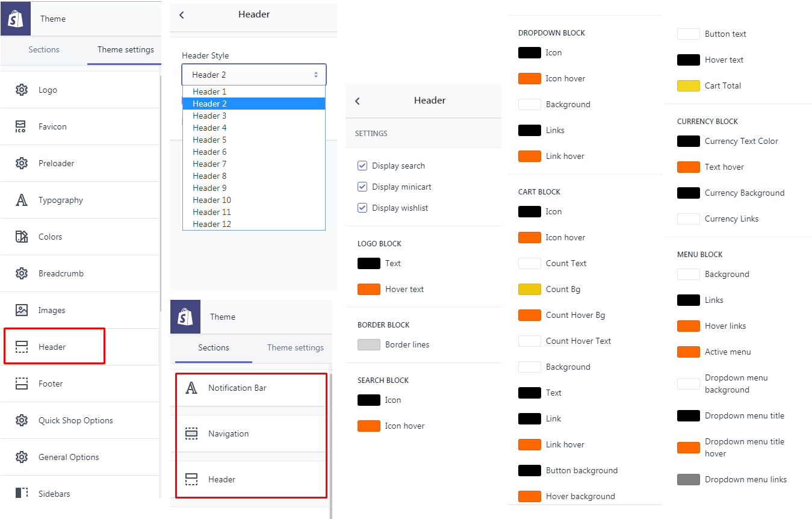Pick Logo Block Text color swatch

(x=369, y=263)
